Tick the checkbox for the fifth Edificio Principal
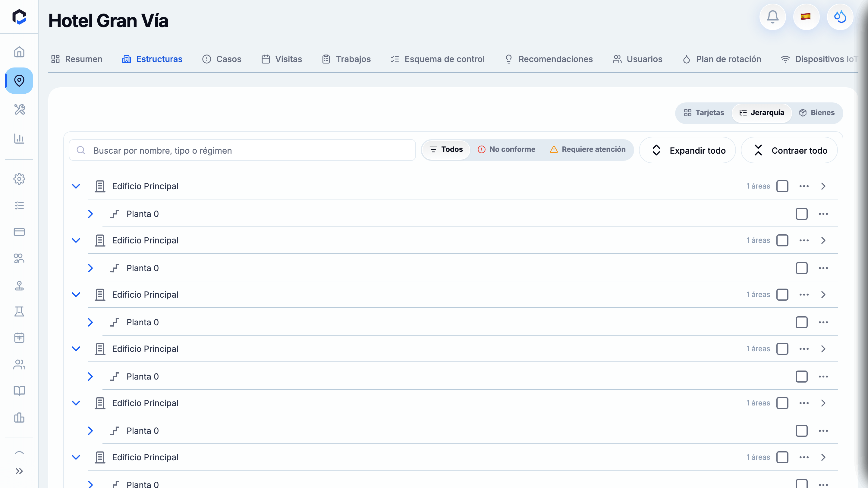This screenshot has height=488, width=868. [782, 403]
